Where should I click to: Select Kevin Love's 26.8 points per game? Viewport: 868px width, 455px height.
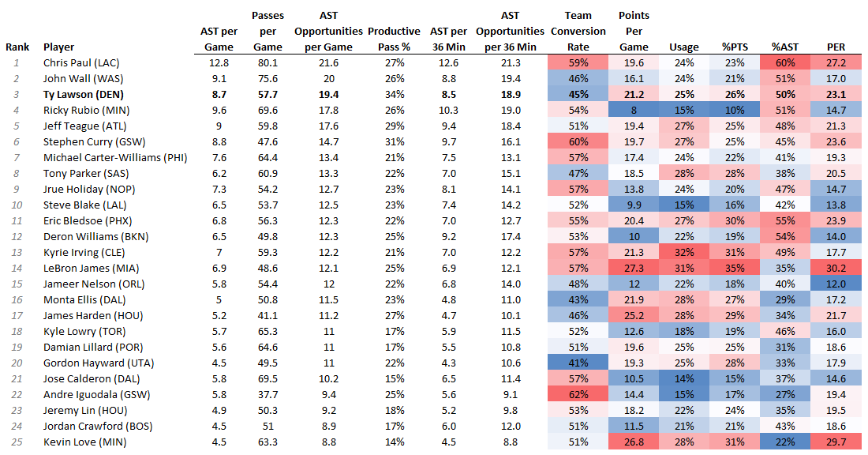(x=634, y=442)
